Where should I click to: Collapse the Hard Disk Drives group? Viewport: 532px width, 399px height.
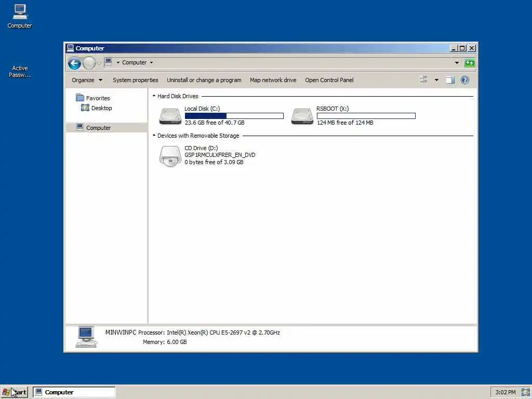pos(154,96)
